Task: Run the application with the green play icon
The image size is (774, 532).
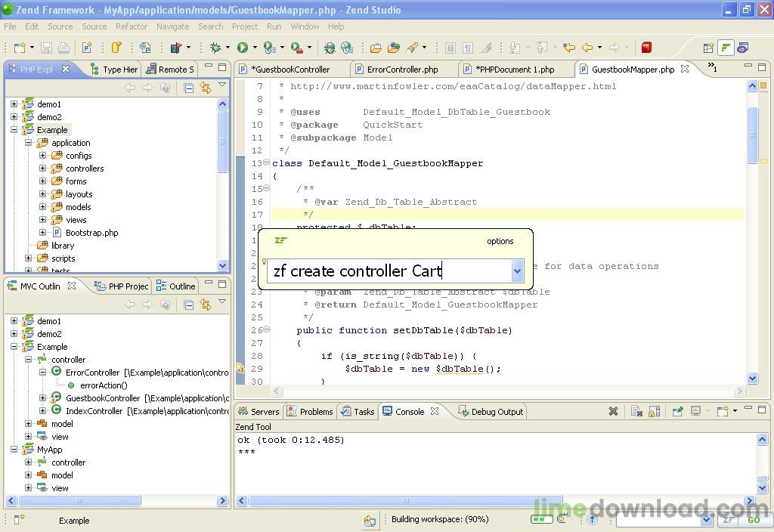Action: [243, 48]
